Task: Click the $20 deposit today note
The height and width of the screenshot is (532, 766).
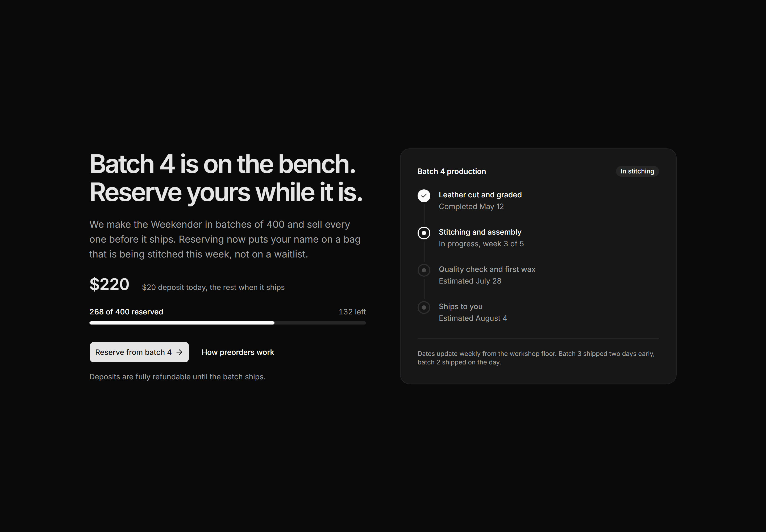Action: click(213, 287)
